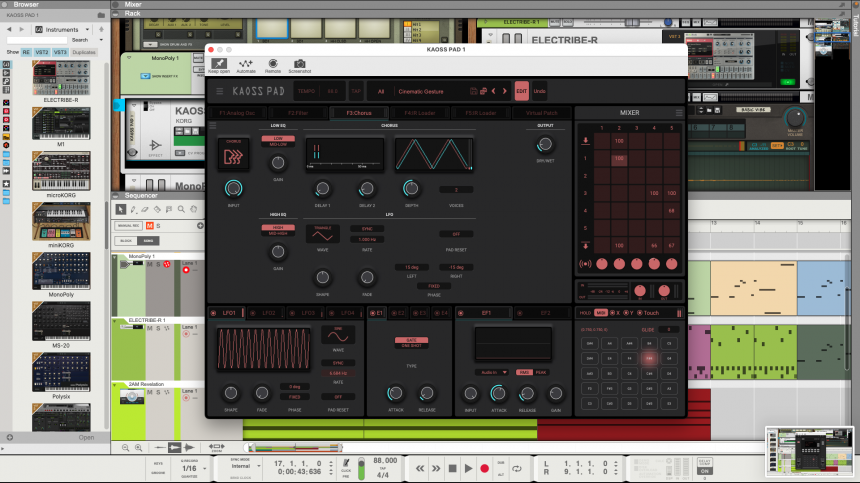This screenshot has width=860, height=483.
Task: Click the Manual Rec button in Sequencer
Action: [128, 225]
